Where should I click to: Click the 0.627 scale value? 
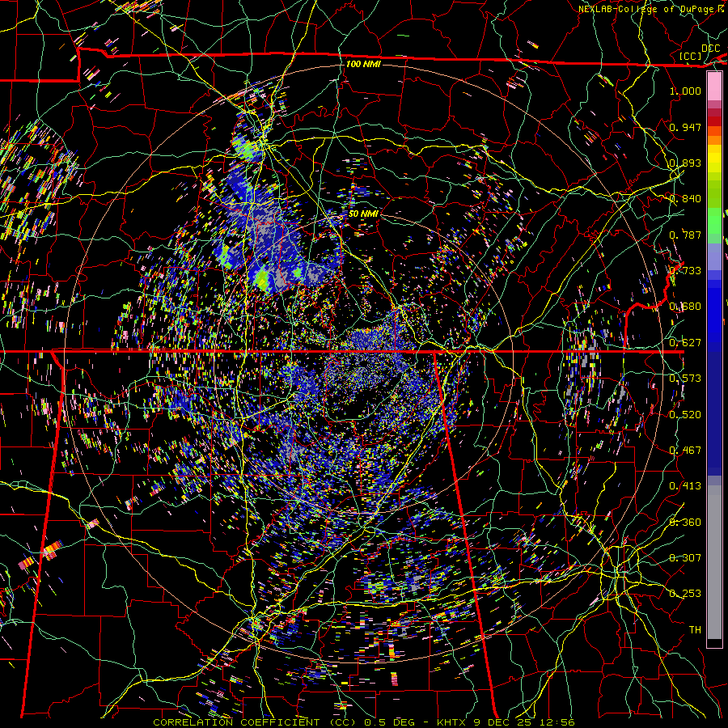pos(685,343)
